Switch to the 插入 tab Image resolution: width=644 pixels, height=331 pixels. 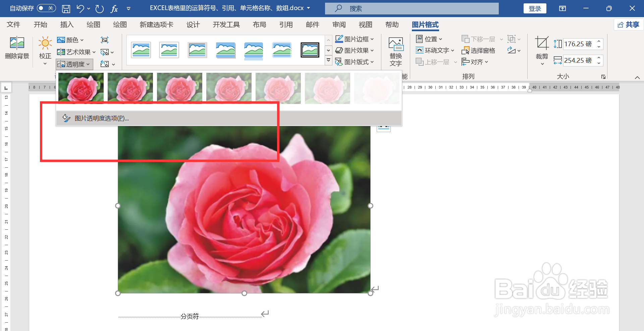tap(67, 24)
